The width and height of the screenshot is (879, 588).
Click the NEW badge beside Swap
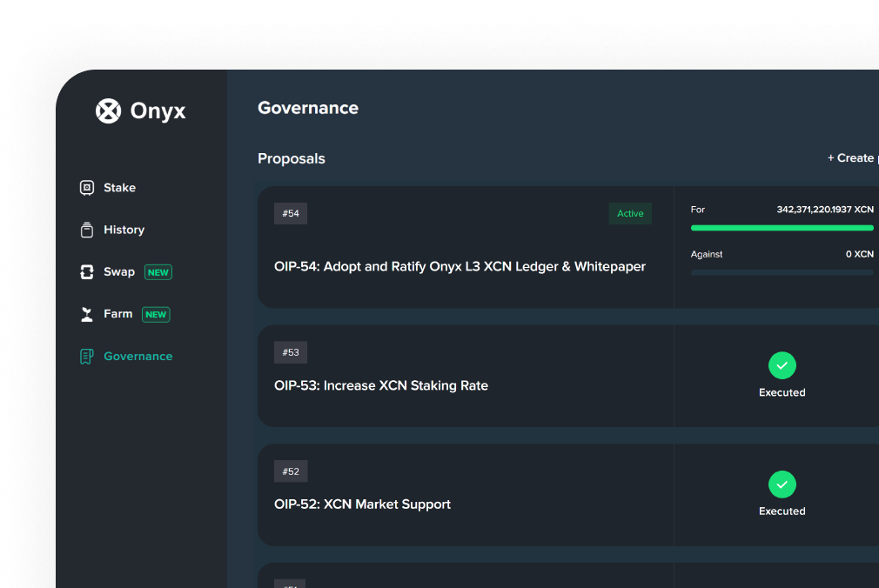pos(158,272)
